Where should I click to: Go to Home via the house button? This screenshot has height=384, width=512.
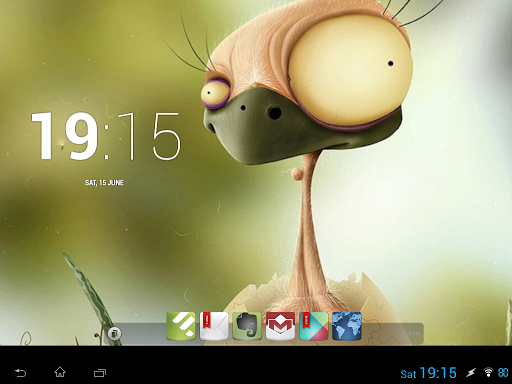pyautogui.click(x=60, y=372)
